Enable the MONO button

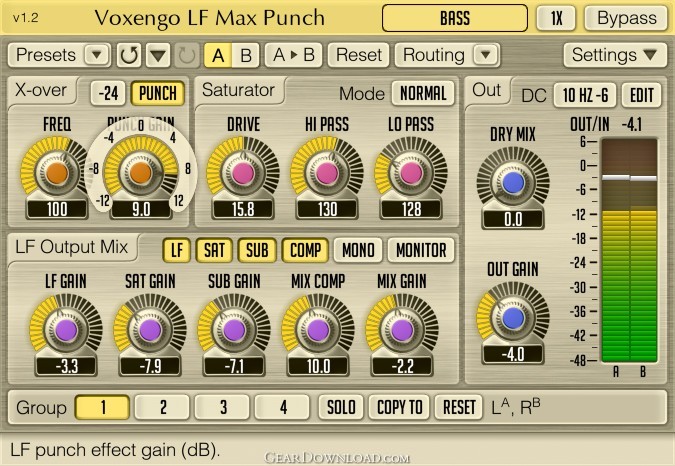(x=358, y=250)
